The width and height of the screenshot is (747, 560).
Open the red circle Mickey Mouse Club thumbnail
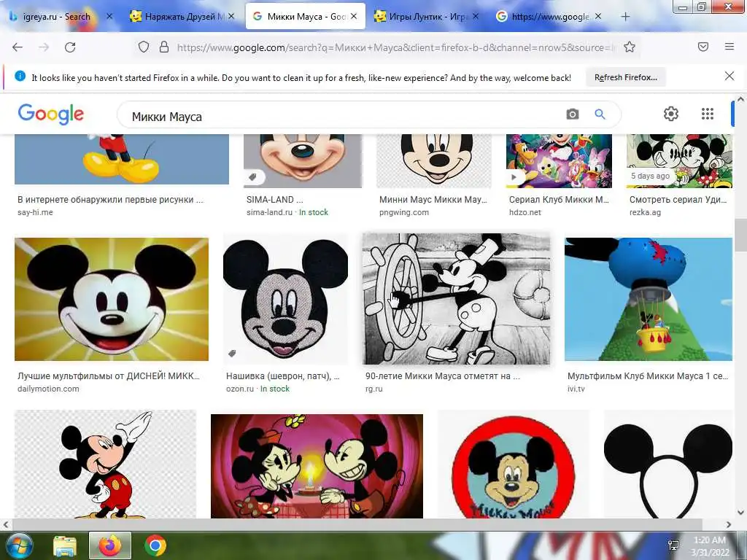click(513, 464)
